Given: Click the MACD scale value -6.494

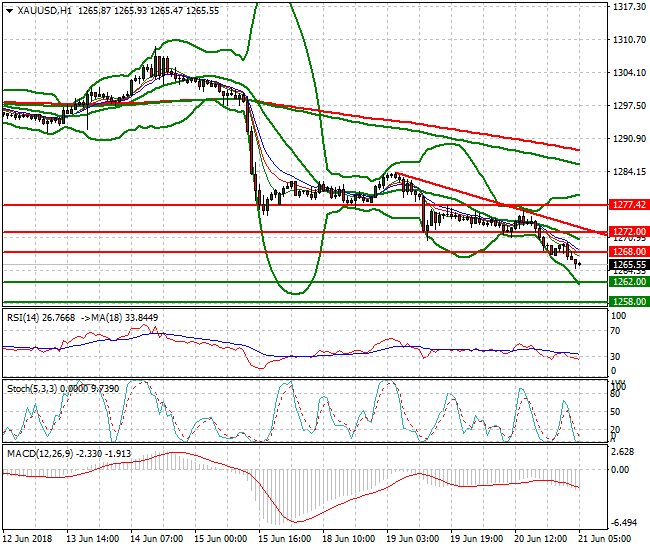Looking at the screenshot, I should pyautogui.click(x=625, y=523).
